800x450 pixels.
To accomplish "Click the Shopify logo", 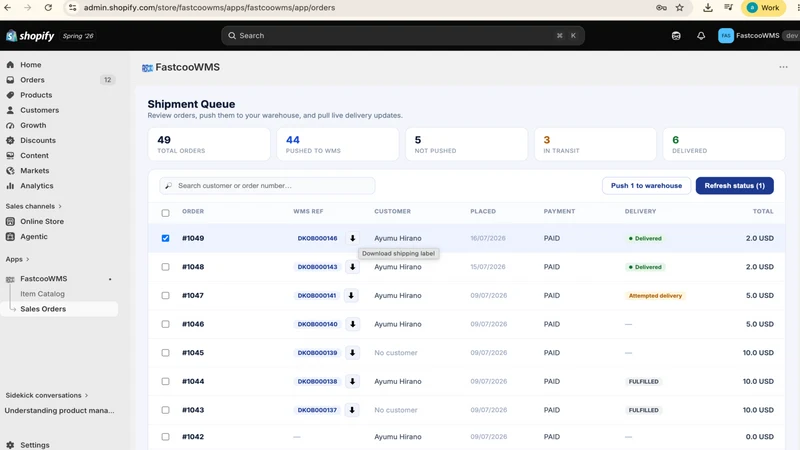I will pos(30,36).
